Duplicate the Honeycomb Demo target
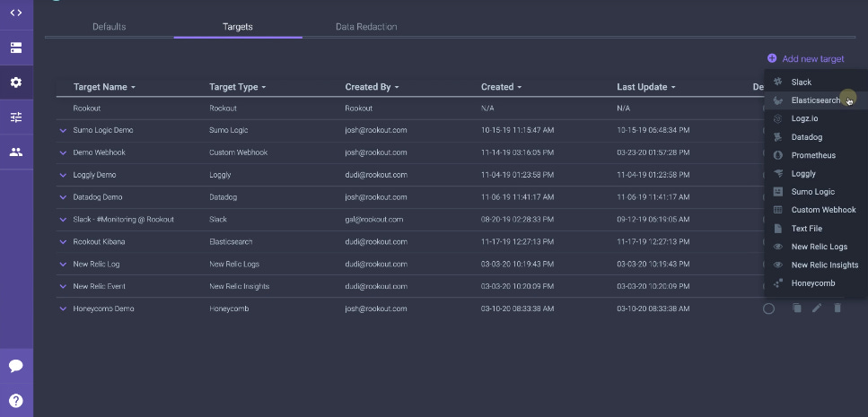The height and width of the screenshot is (417, 868). tap(796, 308)
